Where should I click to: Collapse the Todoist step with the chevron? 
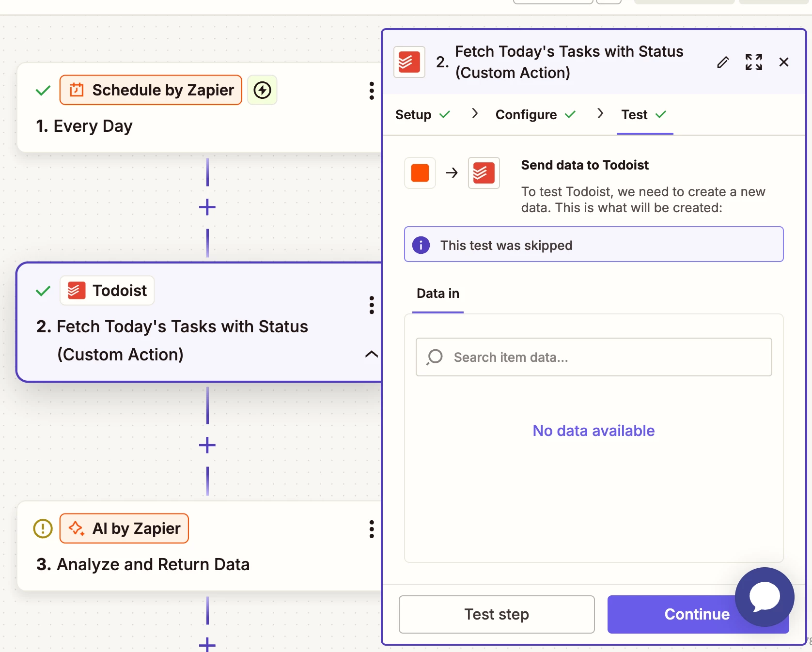[x=371, y=354]
